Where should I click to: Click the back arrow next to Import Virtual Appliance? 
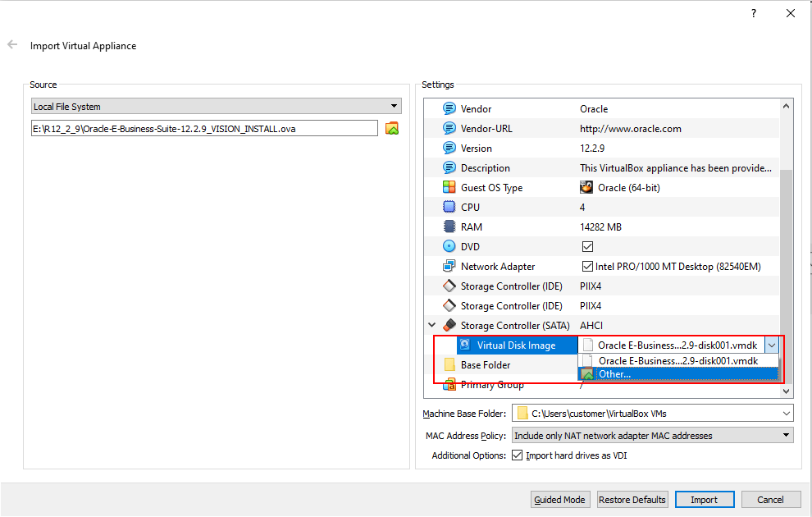click(12, 45)
